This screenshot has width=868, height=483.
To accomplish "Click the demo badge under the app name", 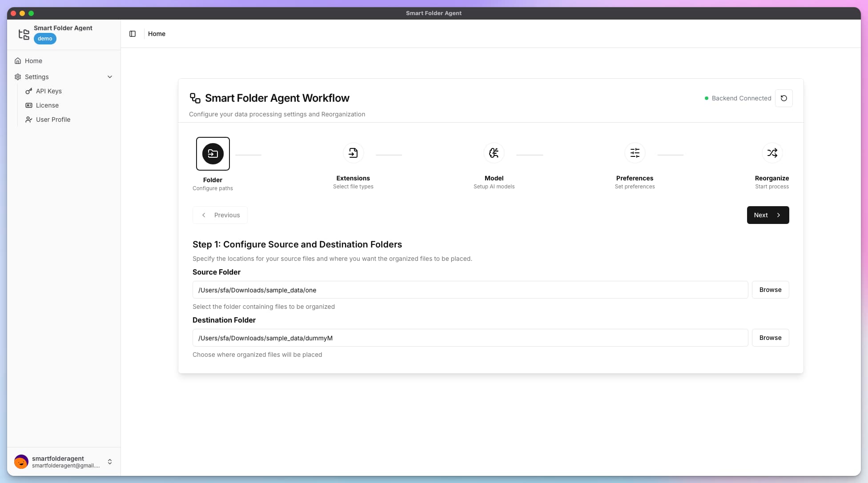I will coord(44,39).
